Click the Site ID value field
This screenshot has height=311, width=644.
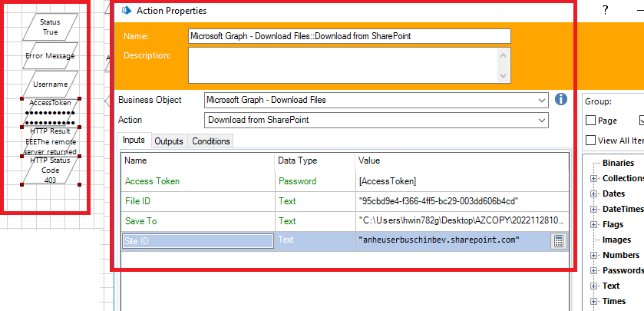[x=453, y=241]
